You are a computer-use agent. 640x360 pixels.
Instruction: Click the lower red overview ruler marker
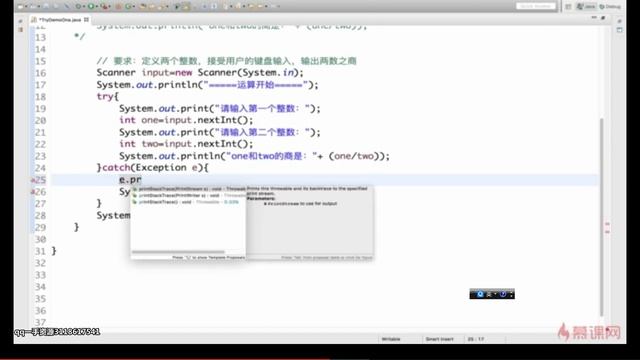[607, 231]
